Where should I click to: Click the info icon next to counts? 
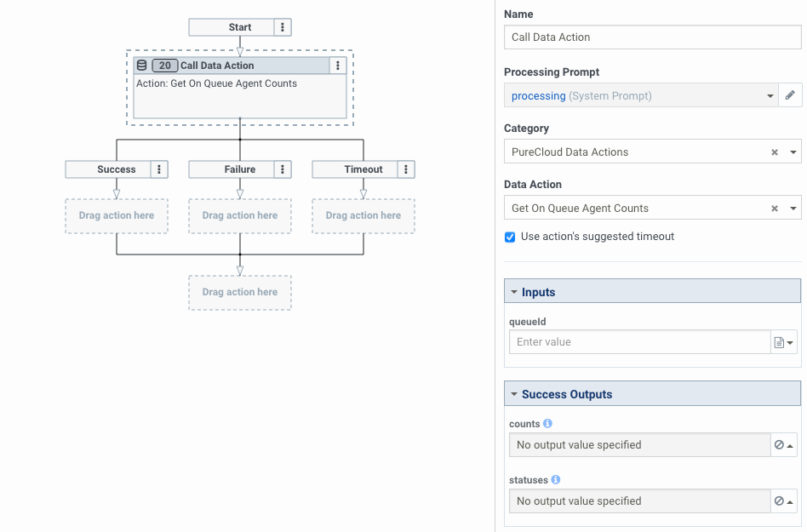pos(547,423)
